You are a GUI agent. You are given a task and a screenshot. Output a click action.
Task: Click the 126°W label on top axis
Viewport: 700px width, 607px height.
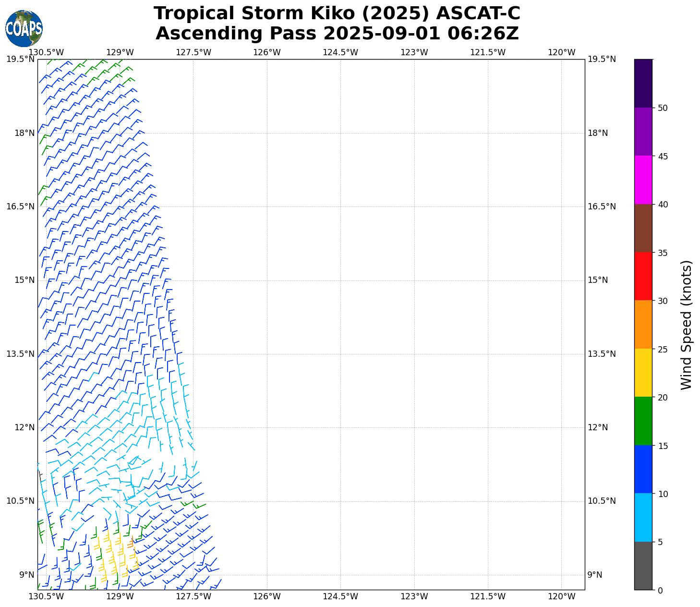coord(267,52)
